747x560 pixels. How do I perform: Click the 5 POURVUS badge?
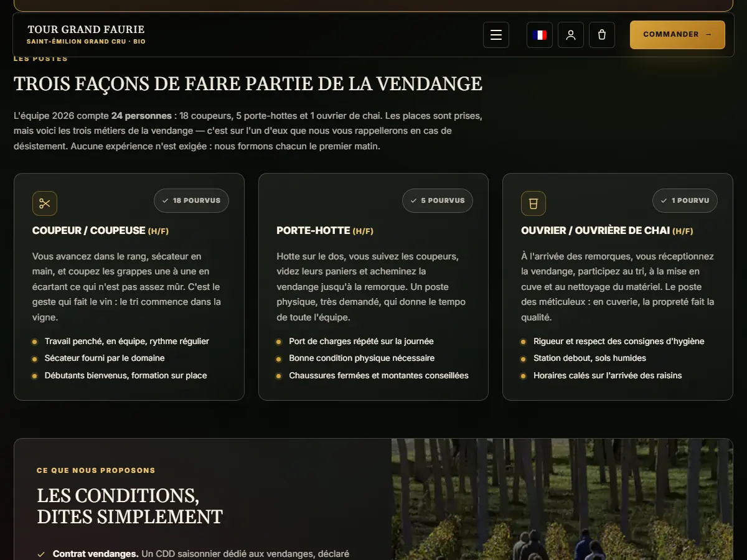tap(438, 201)
